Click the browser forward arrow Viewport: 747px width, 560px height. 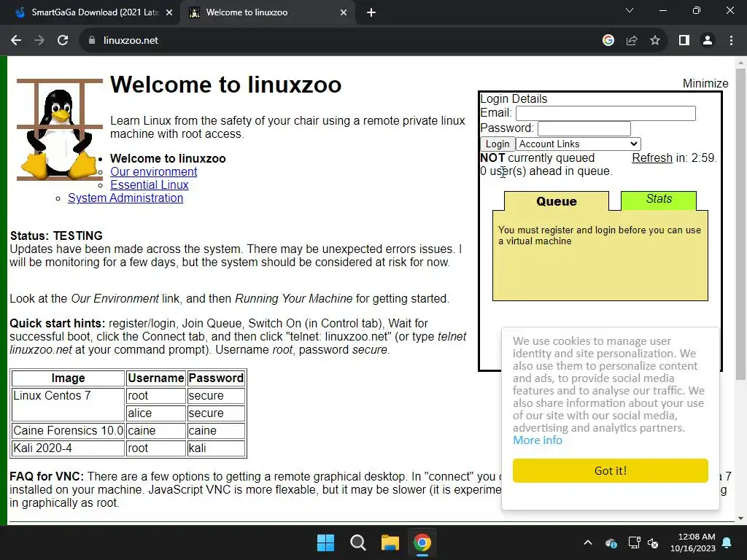click(x=39, y=41)
